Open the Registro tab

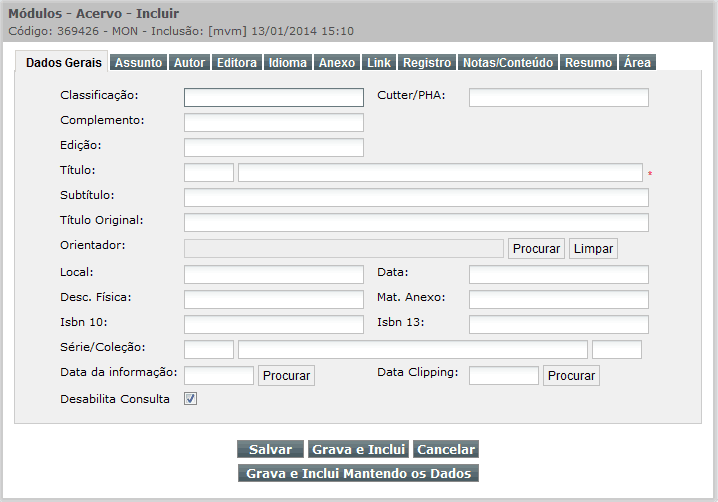427,62
